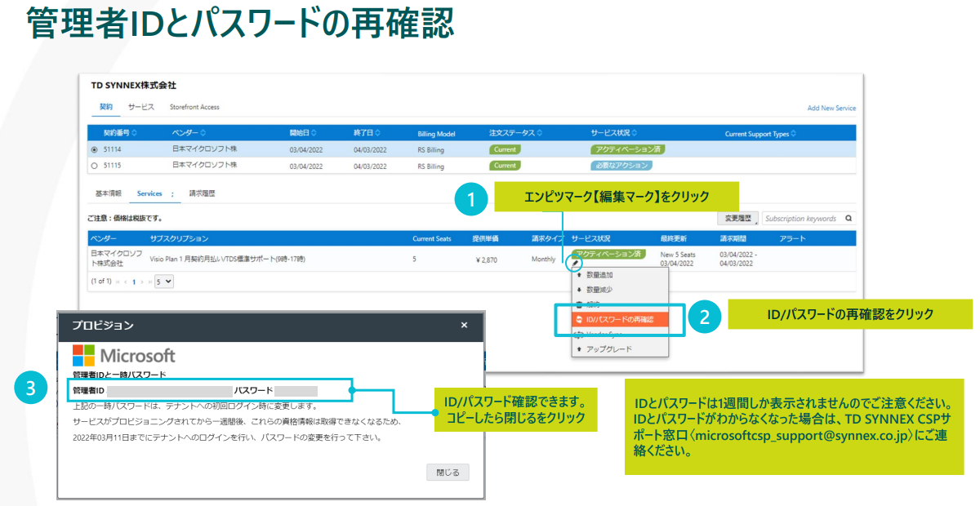The image size is (980, 506).
Task: Choose ID/パスワードの再確認 from context menu
Action: coord(619,319)
